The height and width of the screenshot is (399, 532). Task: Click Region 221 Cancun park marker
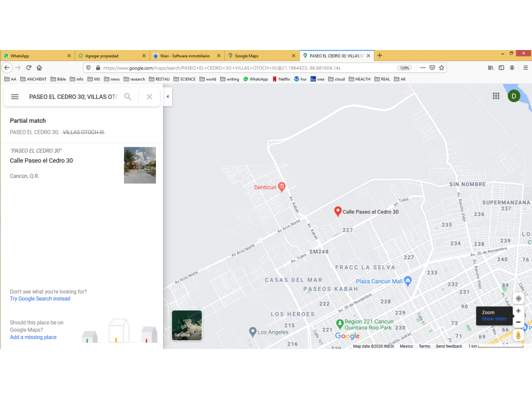[340, 324]
